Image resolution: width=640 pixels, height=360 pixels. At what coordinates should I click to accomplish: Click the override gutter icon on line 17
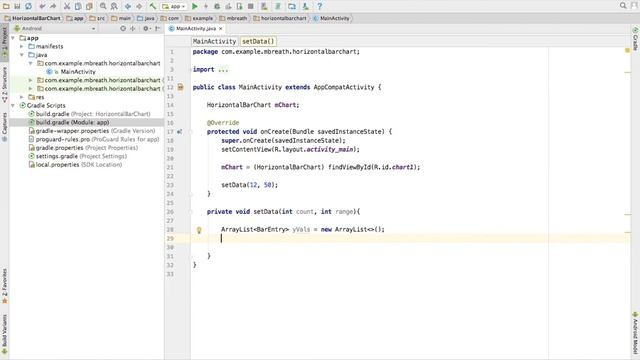180,132
